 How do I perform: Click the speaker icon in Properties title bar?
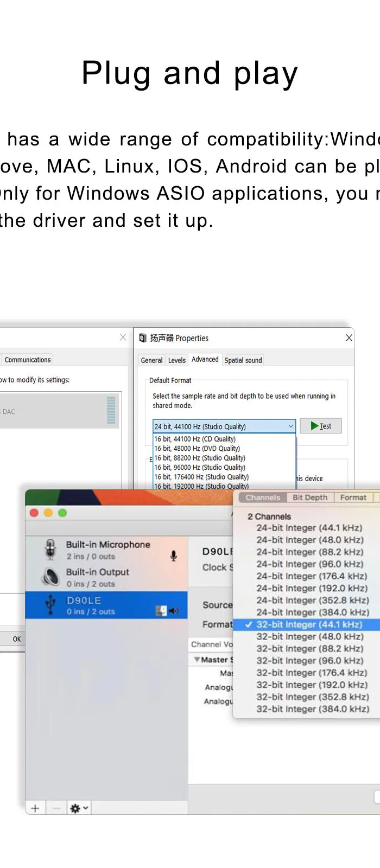(x=143, y=338)
